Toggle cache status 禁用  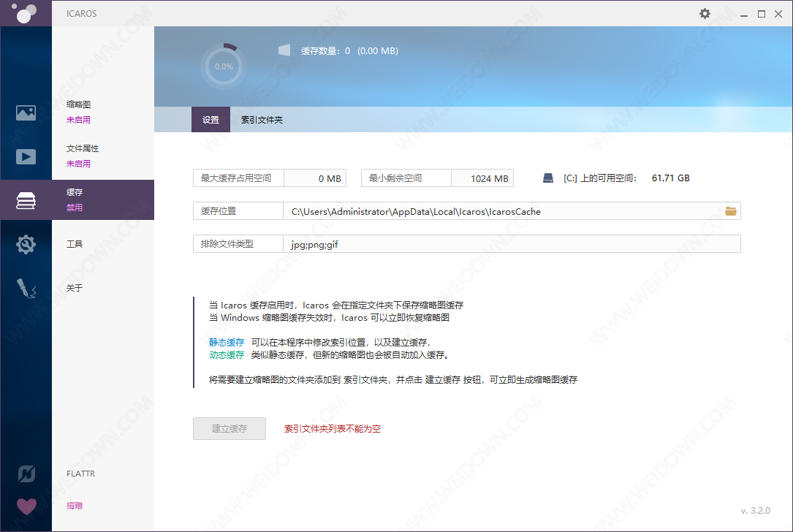pos(75,208)
